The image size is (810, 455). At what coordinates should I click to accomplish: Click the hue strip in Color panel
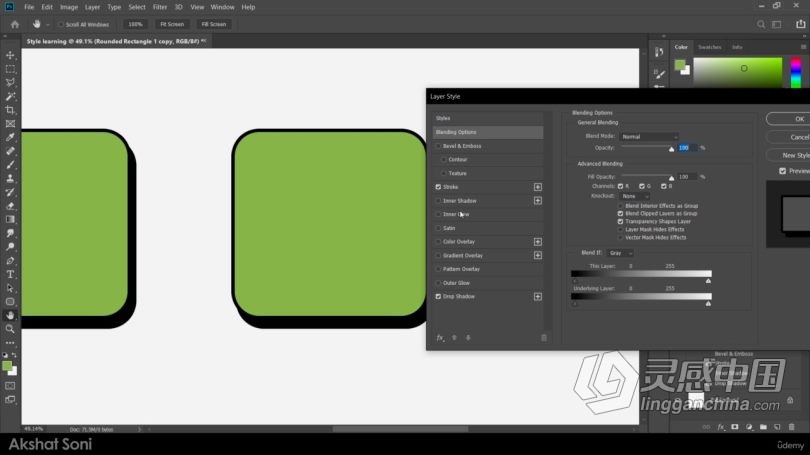(x=796, y=72)
